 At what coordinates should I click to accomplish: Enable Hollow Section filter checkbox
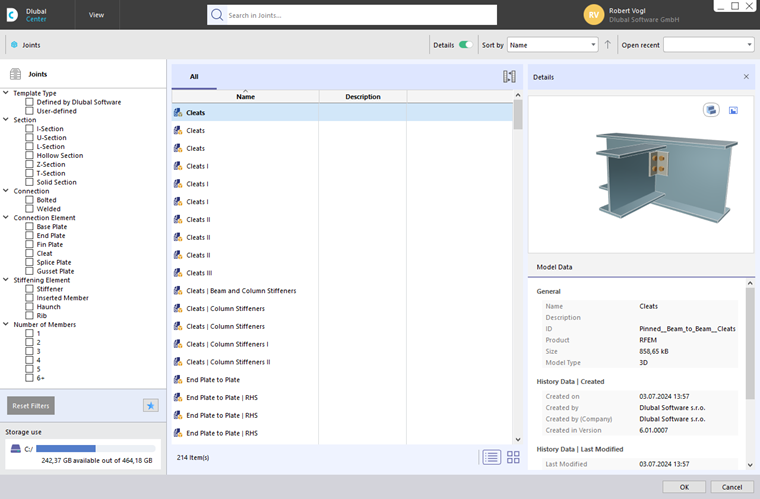point(30,155)
